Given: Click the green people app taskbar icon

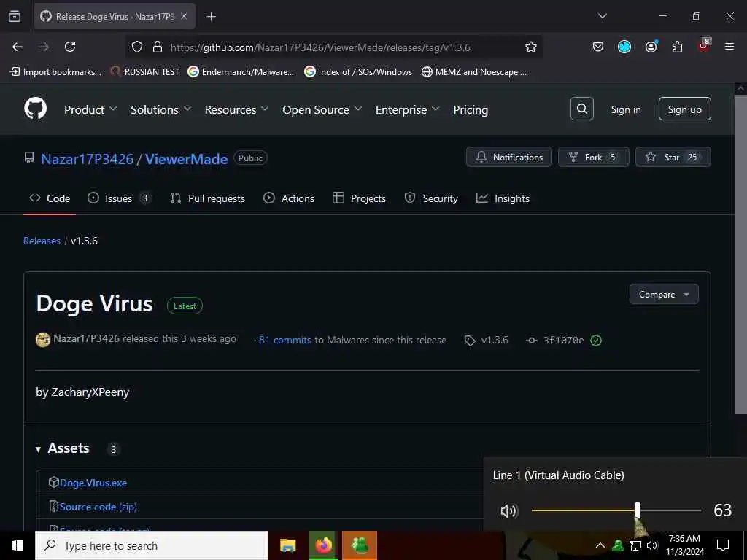Looking at the screenshot, I should 360,545.
